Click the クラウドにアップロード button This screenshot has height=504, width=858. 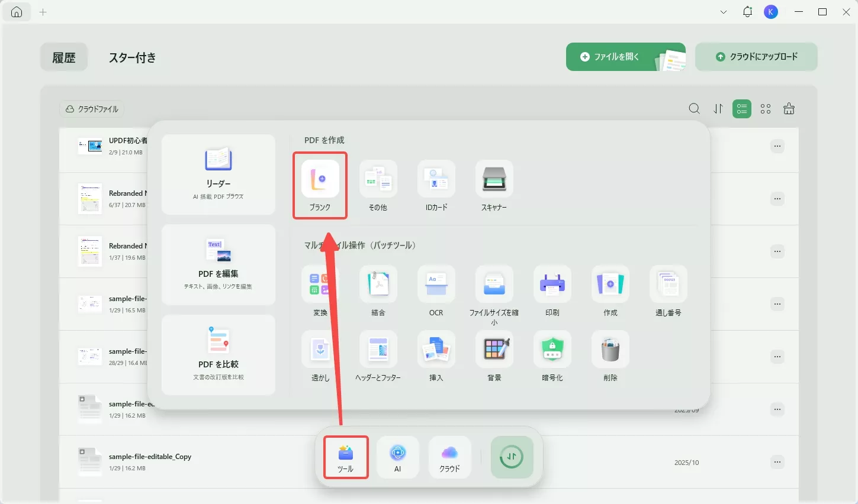click(x=756, y=57)
